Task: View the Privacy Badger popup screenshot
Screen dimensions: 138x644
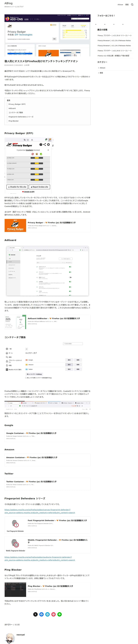Action: [x=29, y=165]
